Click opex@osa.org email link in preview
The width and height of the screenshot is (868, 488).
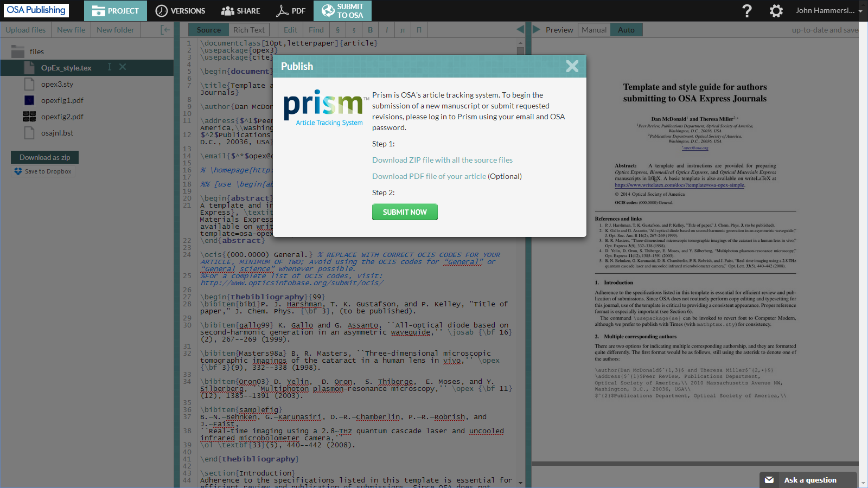[x=695, y=147]
